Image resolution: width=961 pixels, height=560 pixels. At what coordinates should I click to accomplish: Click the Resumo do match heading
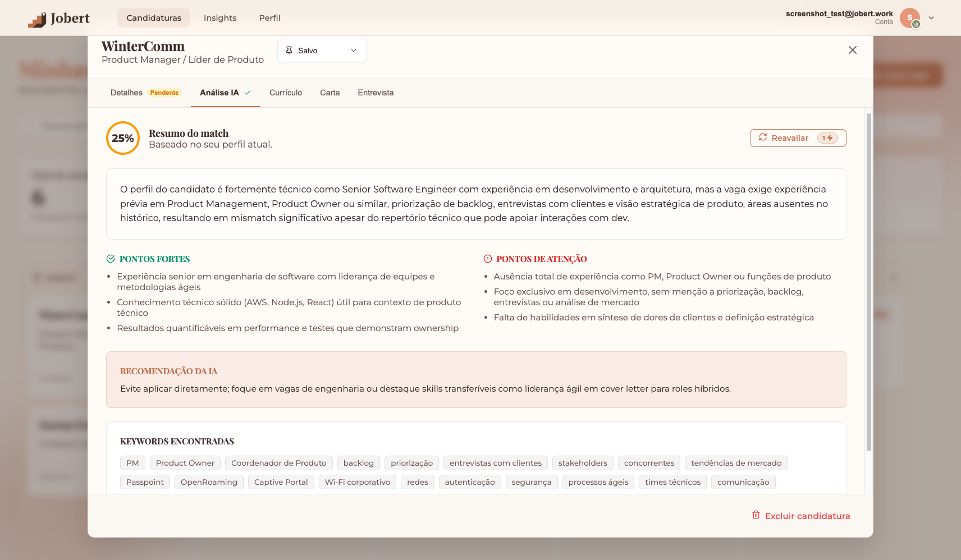coord(189,133)
